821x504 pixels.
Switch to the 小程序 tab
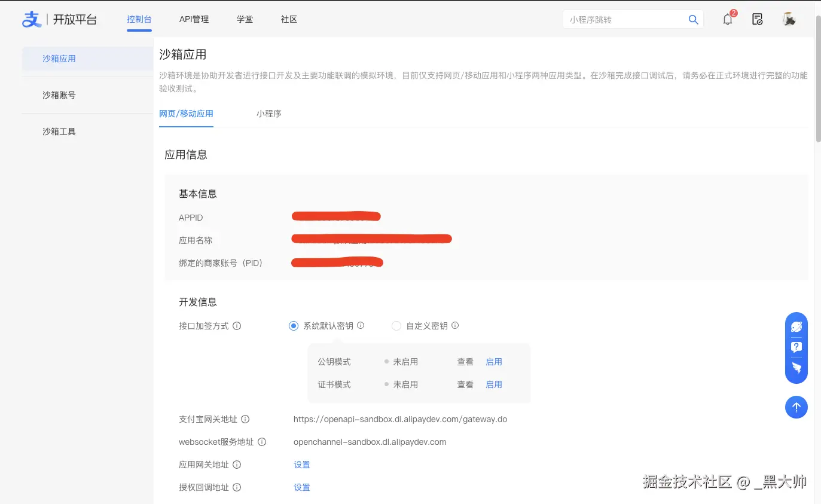coord(269,114)
